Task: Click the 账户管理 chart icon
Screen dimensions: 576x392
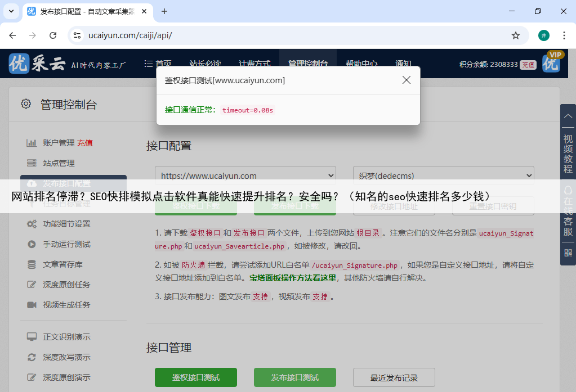Action: click(32, 143)
